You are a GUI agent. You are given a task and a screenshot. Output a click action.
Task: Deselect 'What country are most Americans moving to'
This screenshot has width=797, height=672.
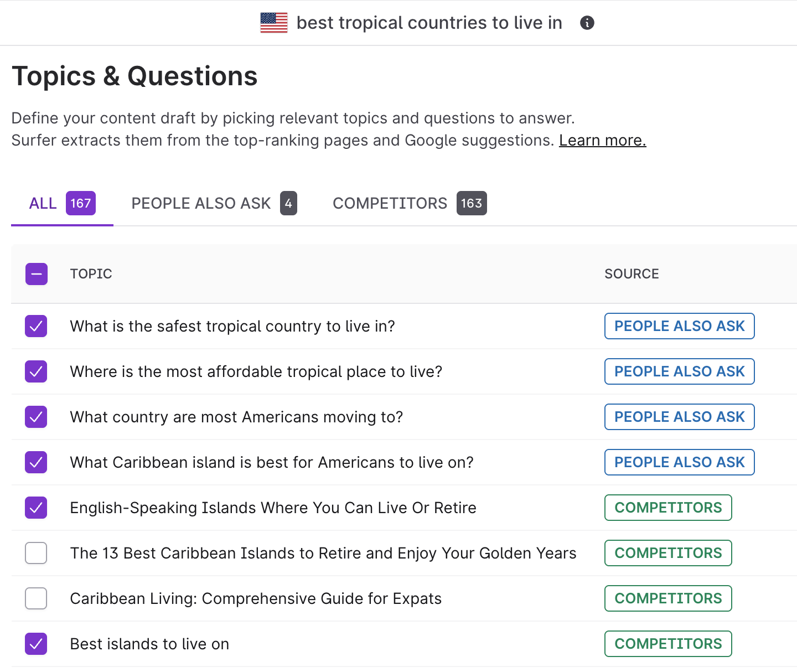[36, 417]
